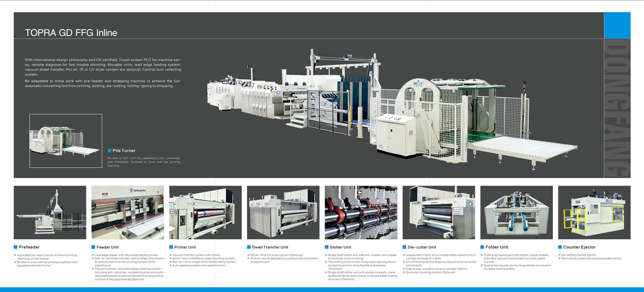Click the framed Pile Turner thumbnail

pos(66,141)
